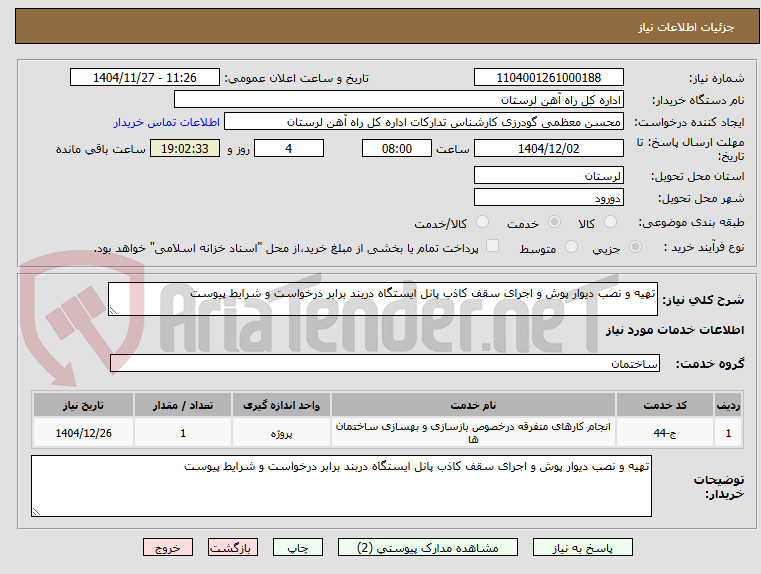761x574 pixels.
Task: Click delivery city field دورود
Action: coord(548,197)
